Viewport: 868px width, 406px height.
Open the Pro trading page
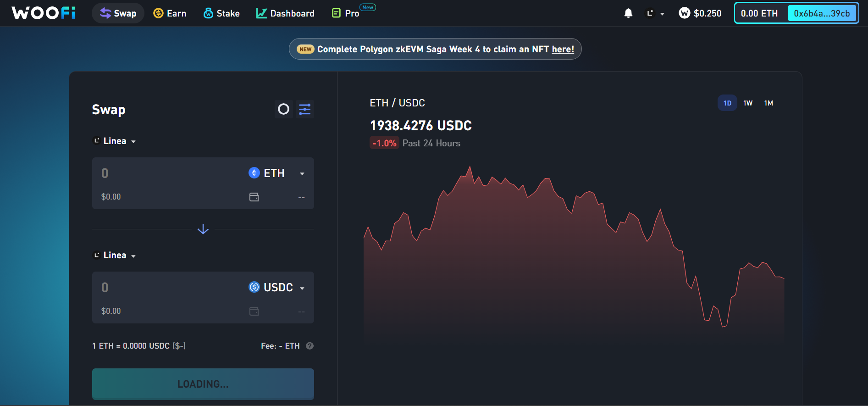(346, 13)
